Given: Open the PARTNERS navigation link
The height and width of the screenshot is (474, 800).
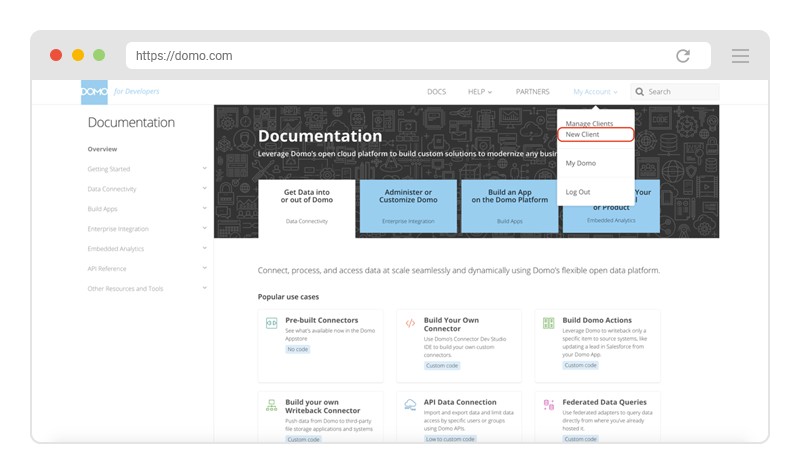Looking at the screenshot, I should pos(532,92).
